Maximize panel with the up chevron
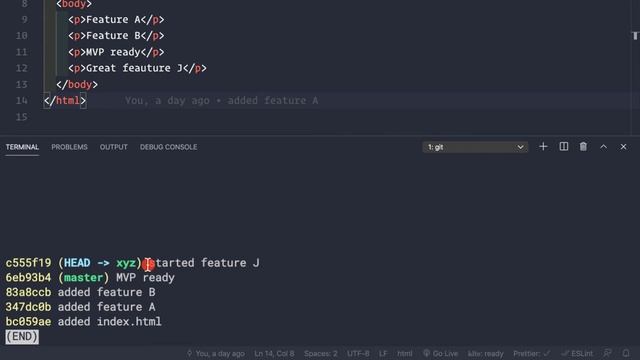Image resolution: width=640 pixels, height=360 pixels. [x=603, y=147]
